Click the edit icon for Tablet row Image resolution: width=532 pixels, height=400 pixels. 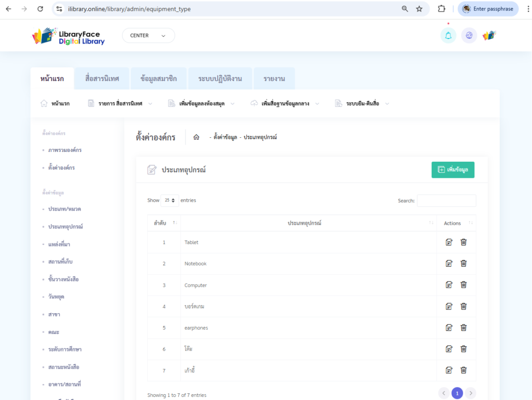coord(449,242)
